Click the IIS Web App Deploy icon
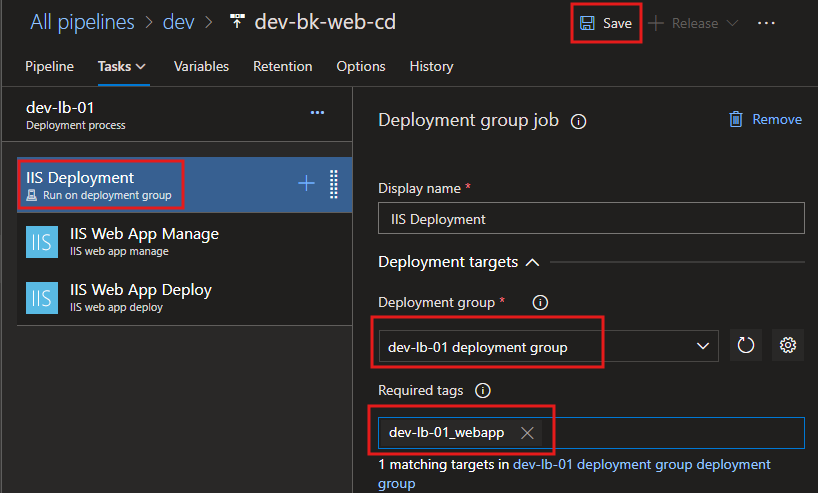This screenshot has width=818, height=493. click(x=42, y=298)
